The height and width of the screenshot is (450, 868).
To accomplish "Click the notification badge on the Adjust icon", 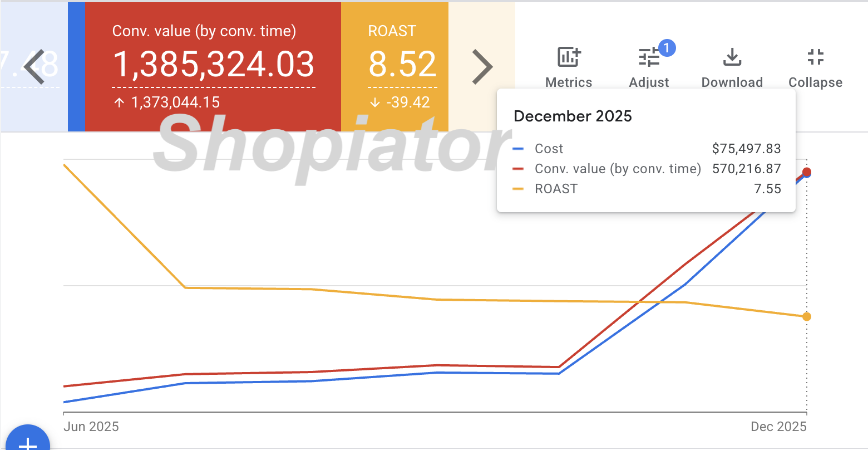I will pos(667,48).
